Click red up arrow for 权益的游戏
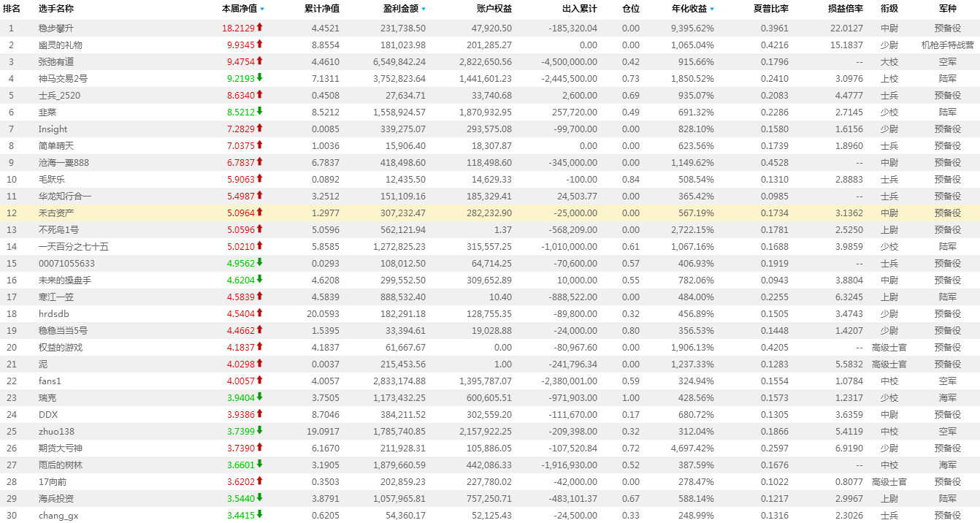980x523 pixels. pyautogui.click(x=259, y=346)
